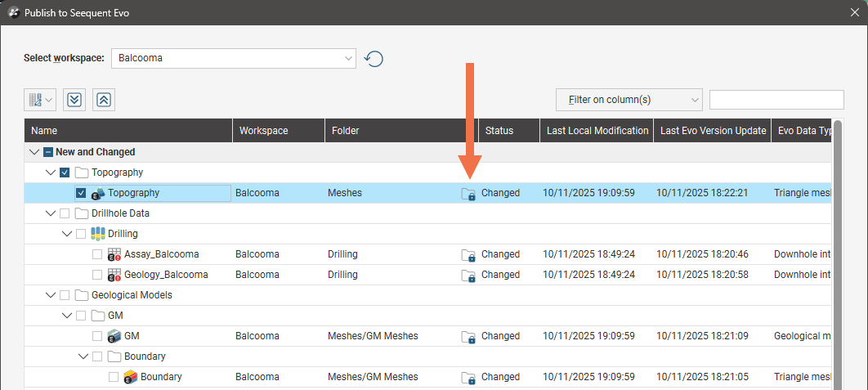868x390 pixels.
Task: Click the filter text search field
Action: [x=776, y=100]
